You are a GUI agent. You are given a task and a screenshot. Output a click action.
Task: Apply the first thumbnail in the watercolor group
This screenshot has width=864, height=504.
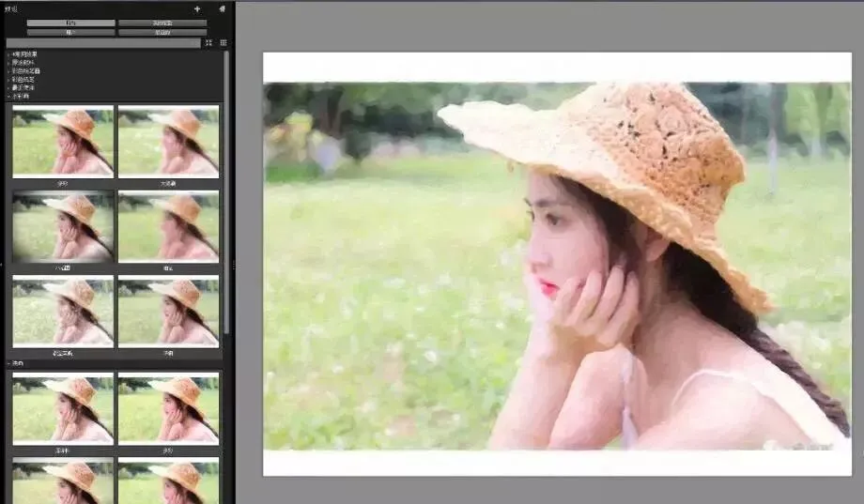coord(63,142)
